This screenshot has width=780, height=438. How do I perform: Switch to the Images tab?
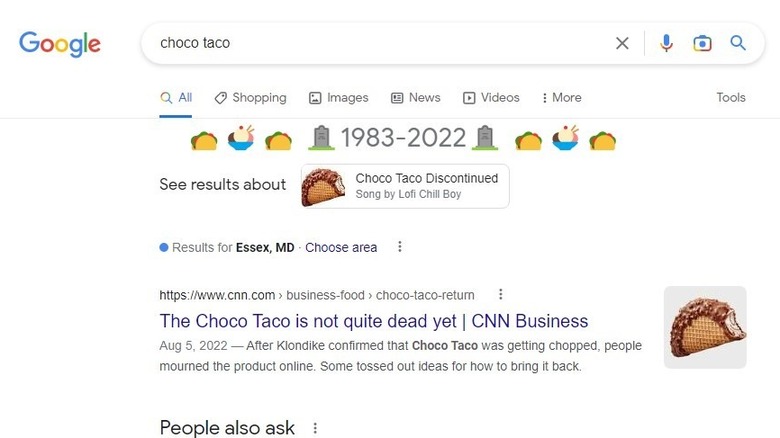pos(339,98)
